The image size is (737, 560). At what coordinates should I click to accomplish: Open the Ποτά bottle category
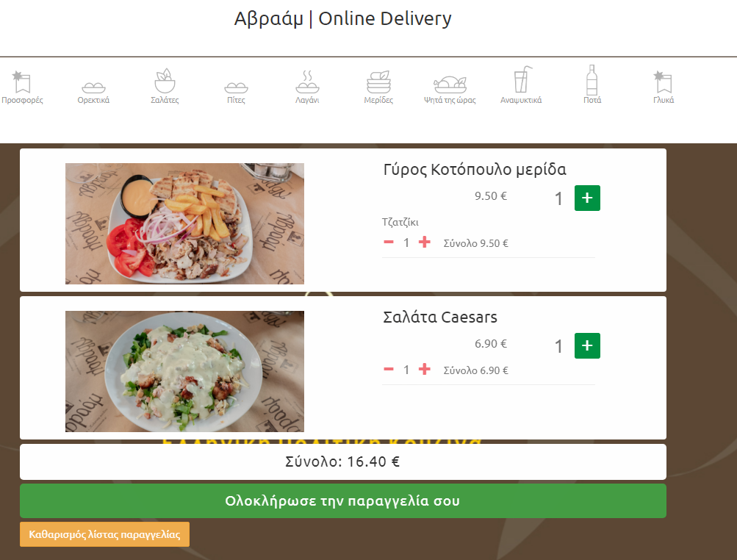coord(592,85)
